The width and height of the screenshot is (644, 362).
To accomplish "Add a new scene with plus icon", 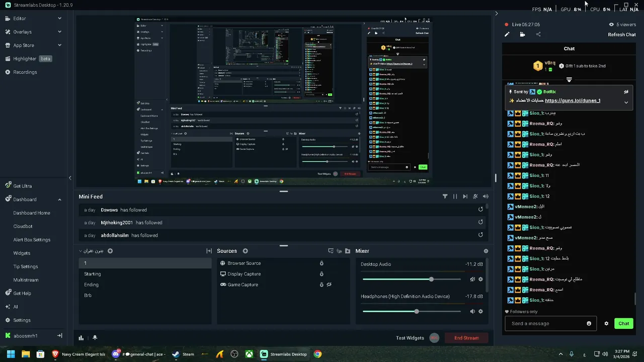I will coord(110,251).
